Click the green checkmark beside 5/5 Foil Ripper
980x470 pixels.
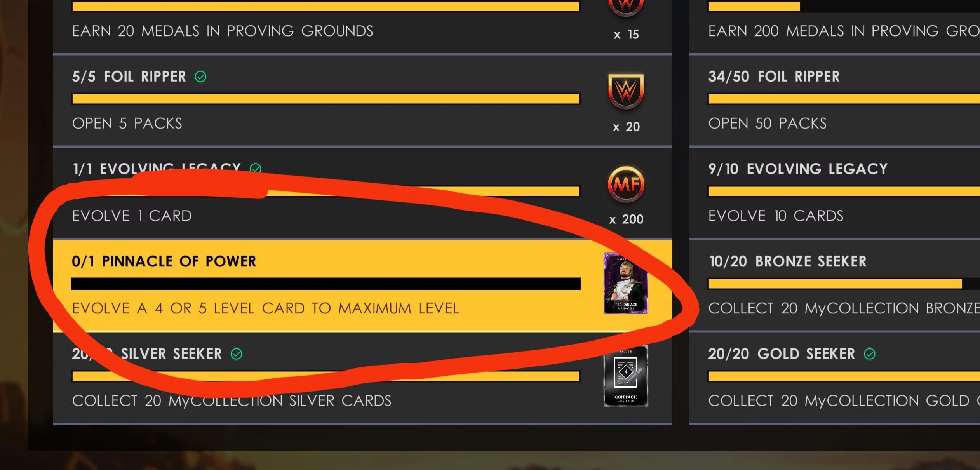(200, 77)
